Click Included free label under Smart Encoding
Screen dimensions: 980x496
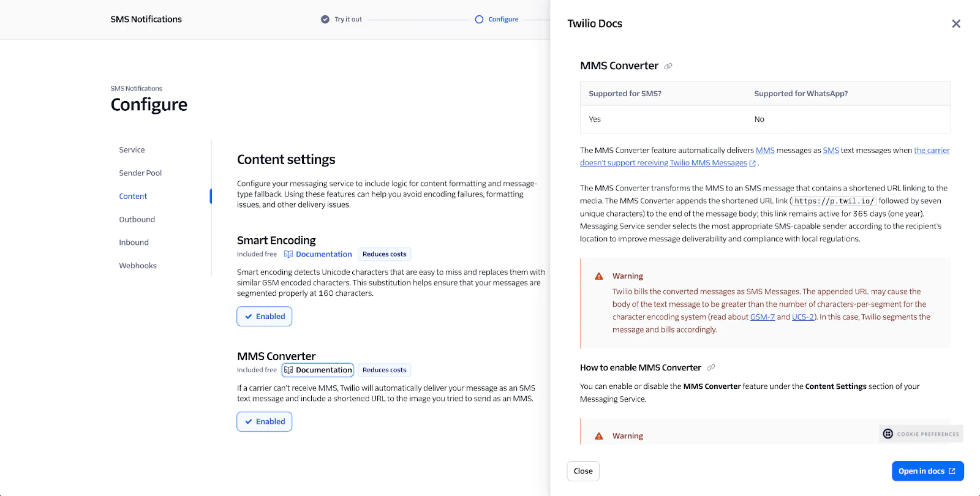(x=257, y=254)
